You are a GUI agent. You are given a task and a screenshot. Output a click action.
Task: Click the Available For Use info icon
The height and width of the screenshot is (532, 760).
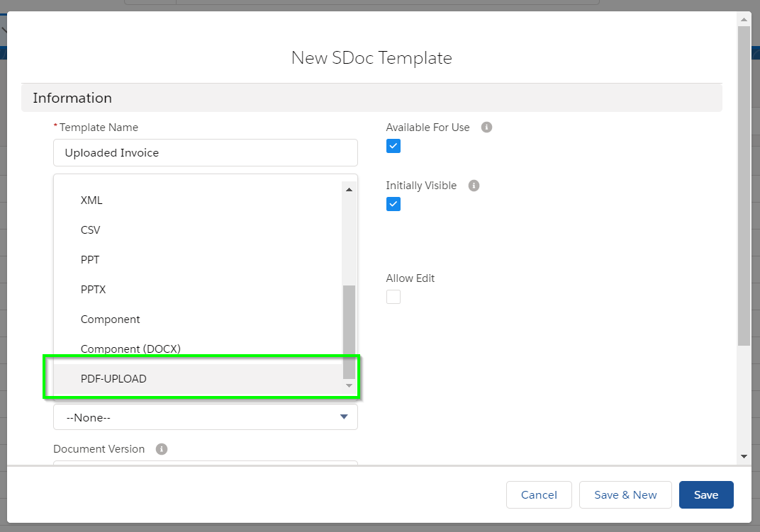(x=486, y=127)
